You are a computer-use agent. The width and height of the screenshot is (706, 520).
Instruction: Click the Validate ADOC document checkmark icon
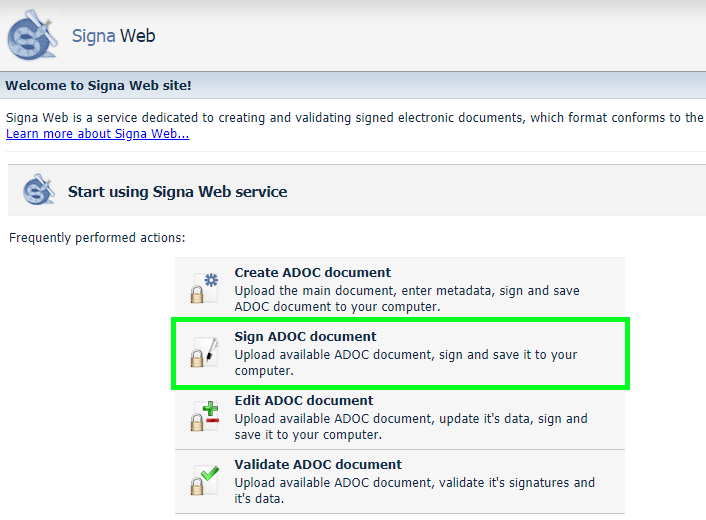[204, 479]
